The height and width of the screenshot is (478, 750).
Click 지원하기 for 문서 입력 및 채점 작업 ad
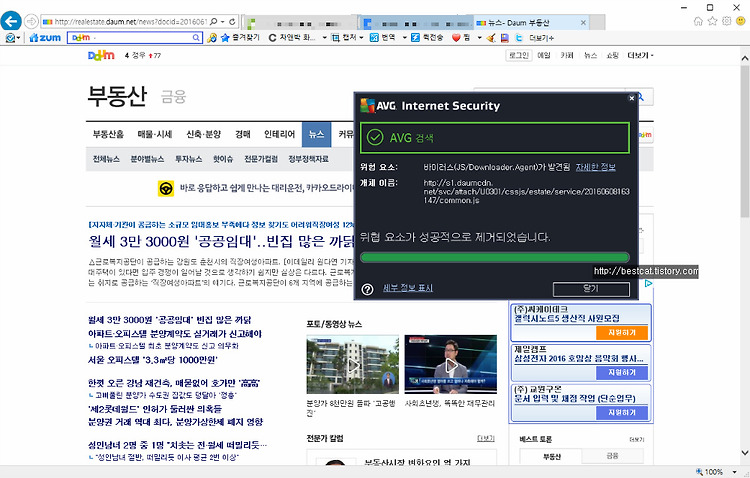(x=622, y=412)
